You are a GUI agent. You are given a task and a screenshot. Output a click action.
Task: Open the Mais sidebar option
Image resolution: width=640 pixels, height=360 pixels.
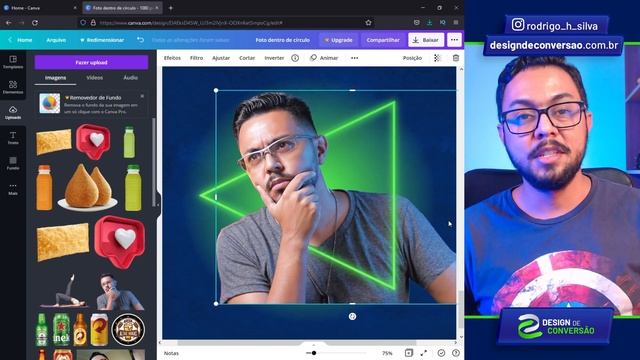point(13,189)
